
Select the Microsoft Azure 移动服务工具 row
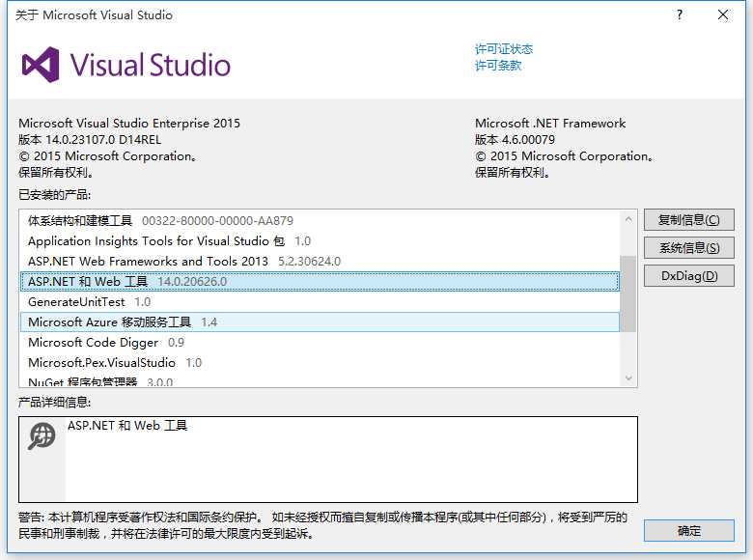(x=320, y=322)
